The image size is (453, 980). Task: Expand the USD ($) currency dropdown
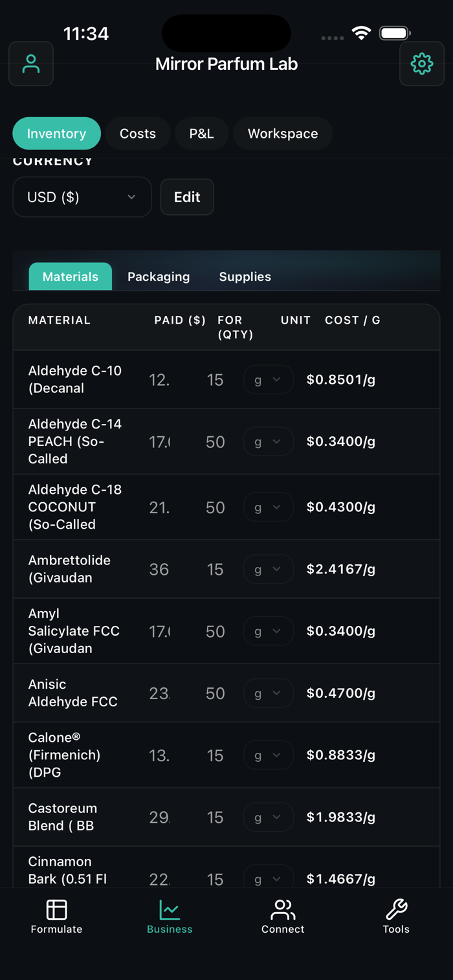[82, 197]
